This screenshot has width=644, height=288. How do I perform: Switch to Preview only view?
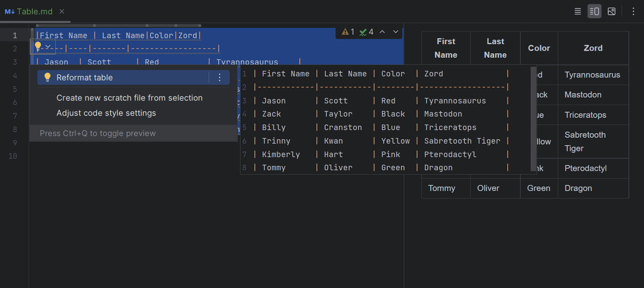click(x=611, y=12)
